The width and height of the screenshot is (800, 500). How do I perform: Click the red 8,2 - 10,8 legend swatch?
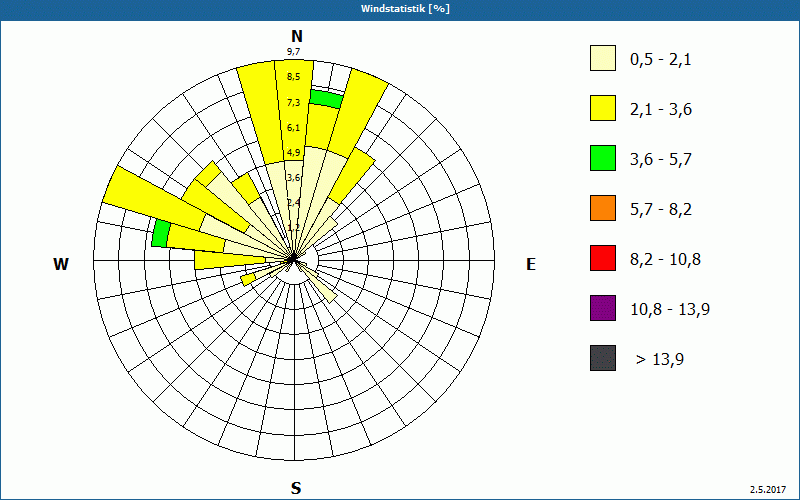603,258
